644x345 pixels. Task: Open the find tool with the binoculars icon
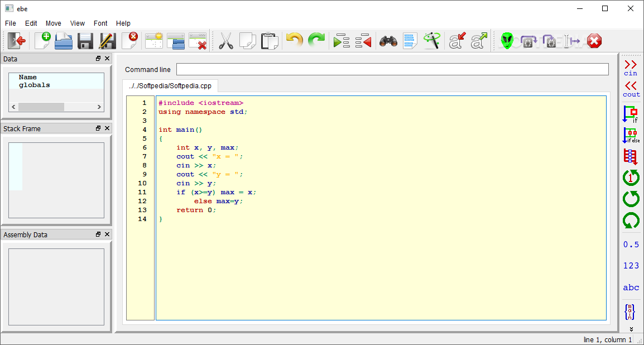tap(388, 40)
